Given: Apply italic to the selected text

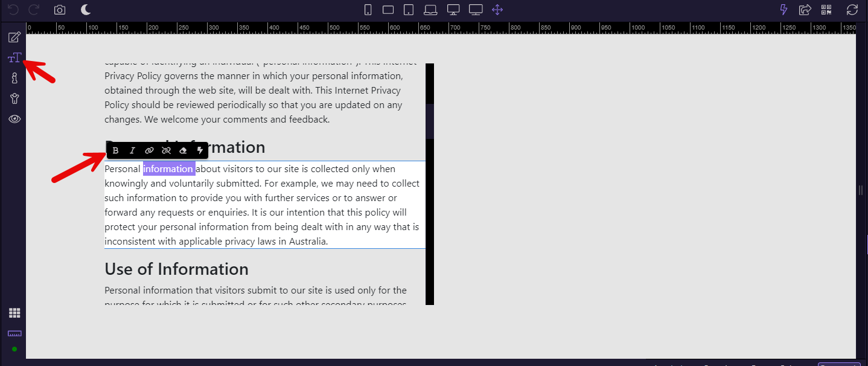Looking at the screenshot, I should (132, 150).
